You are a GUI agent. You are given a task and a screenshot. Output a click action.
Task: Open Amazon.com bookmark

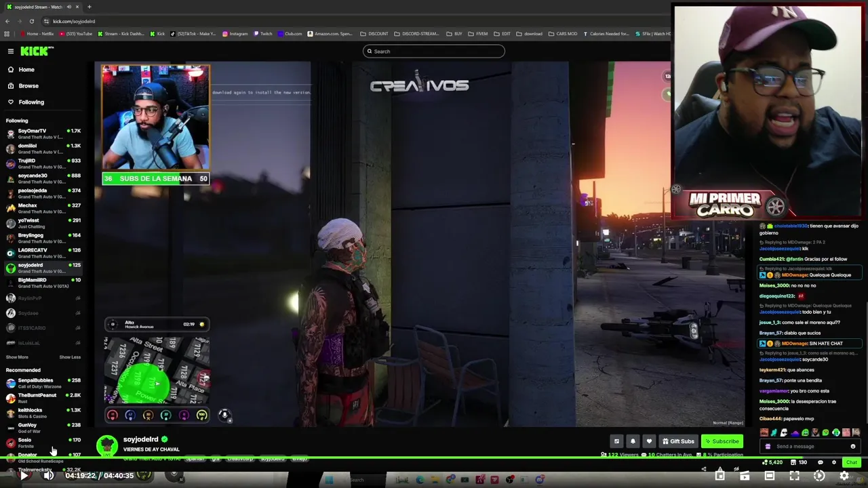click(330, 34)
